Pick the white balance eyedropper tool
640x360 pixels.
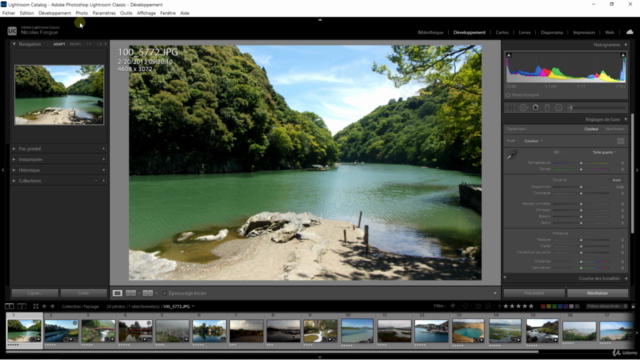tap(512, 155)
